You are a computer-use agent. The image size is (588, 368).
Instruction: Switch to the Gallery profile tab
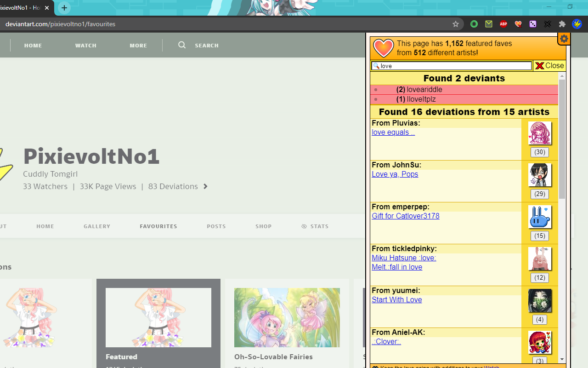[x=97, y=226]
